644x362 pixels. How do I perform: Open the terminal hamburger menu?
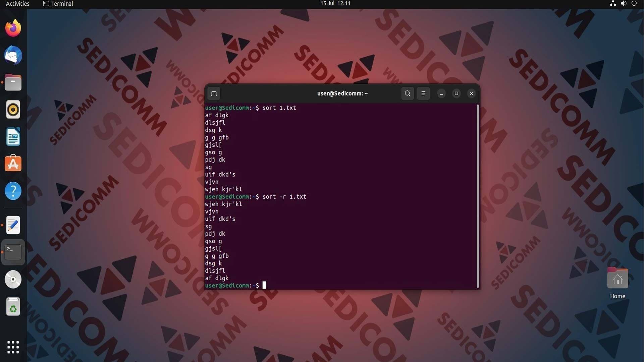click(x=423, y=94)
